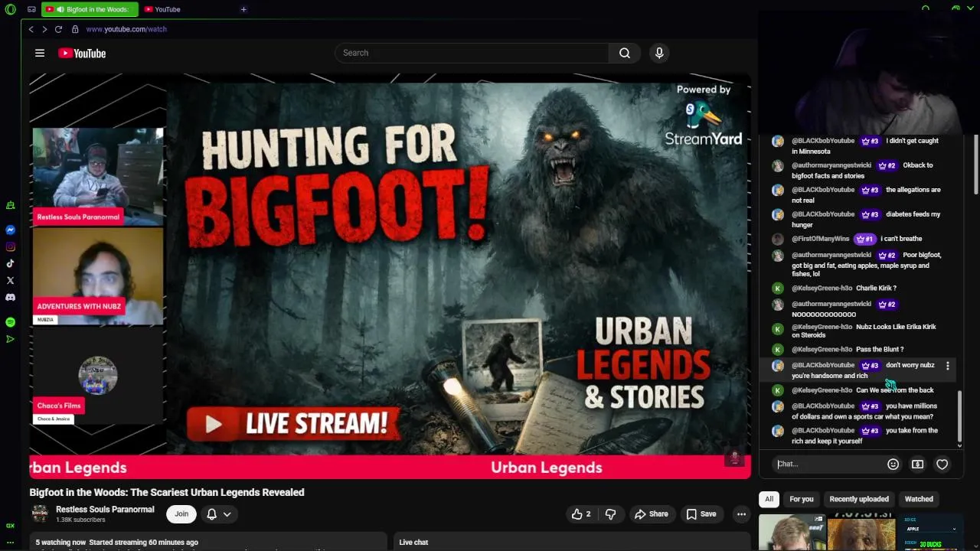Click the YouTube search box
This screenshot has width=980, height=551.
472,53
